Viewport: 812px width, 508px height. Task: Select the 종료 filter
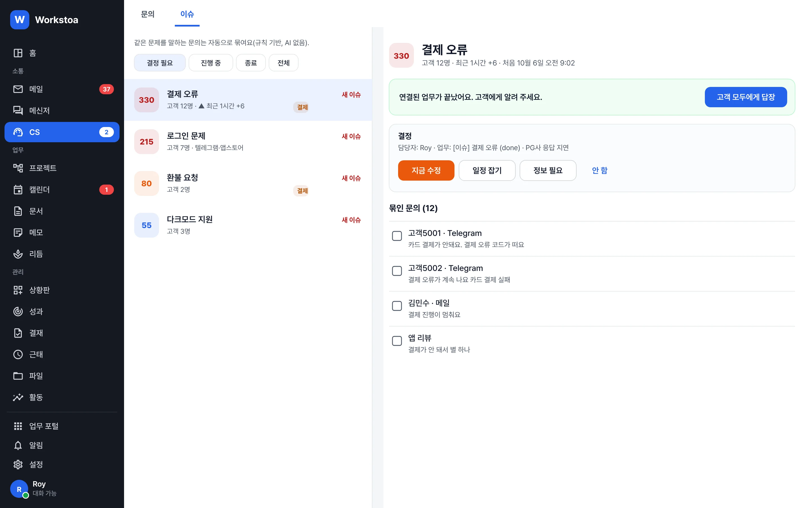click(x=251, y=63)
